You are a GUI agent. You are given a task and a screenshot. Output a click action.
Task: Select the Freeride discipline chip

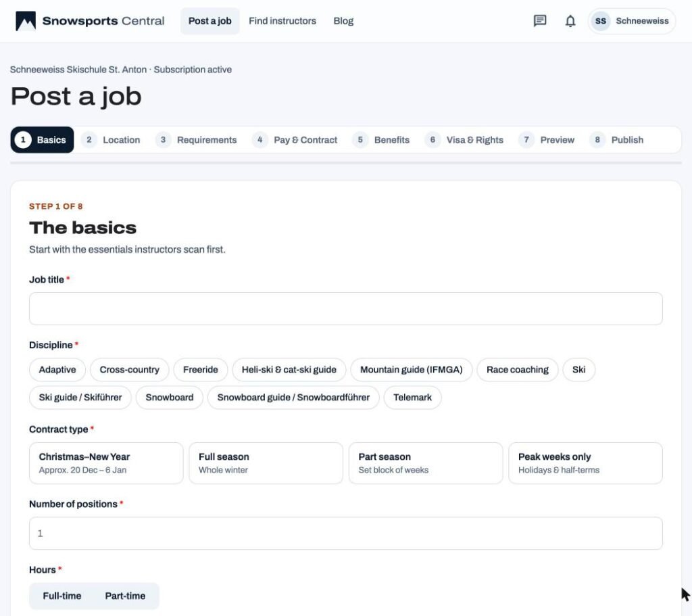[200, 370]
